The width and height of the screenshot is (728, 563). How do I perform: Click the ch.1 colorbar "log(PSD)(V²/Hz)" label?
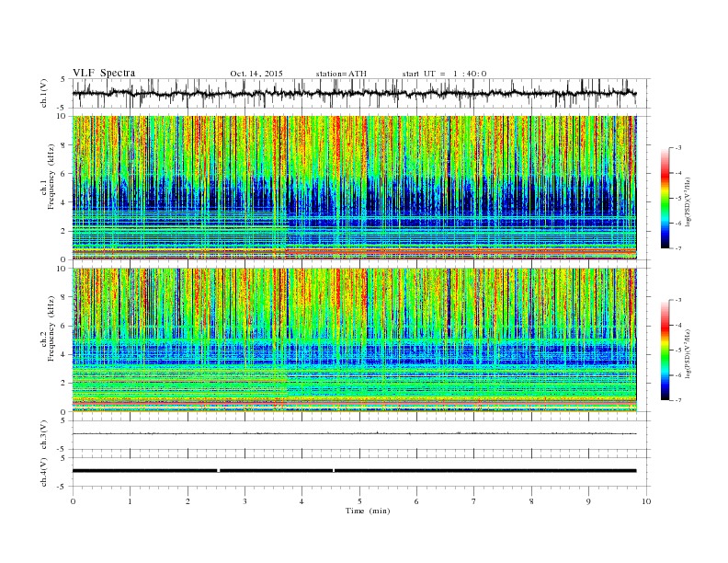click(x=688, y=201)
